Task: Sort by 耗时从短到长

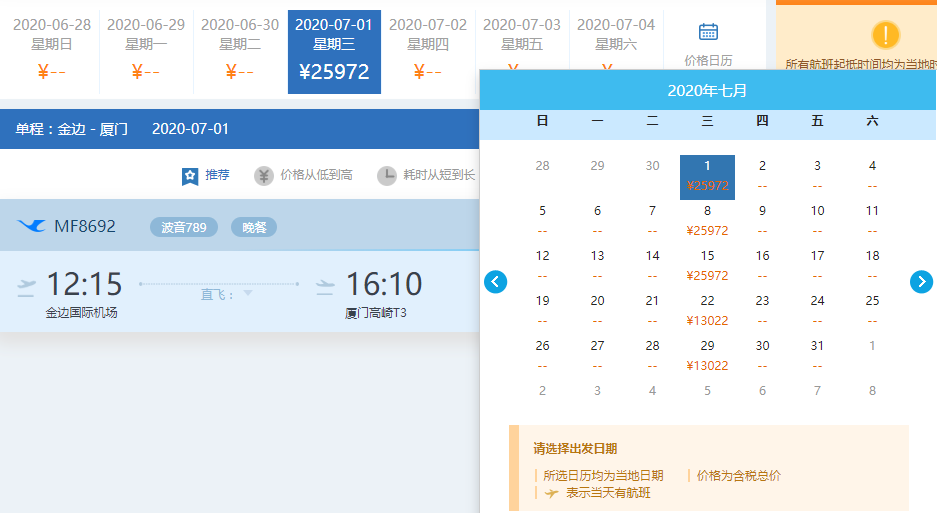Action: coord(439,175)
